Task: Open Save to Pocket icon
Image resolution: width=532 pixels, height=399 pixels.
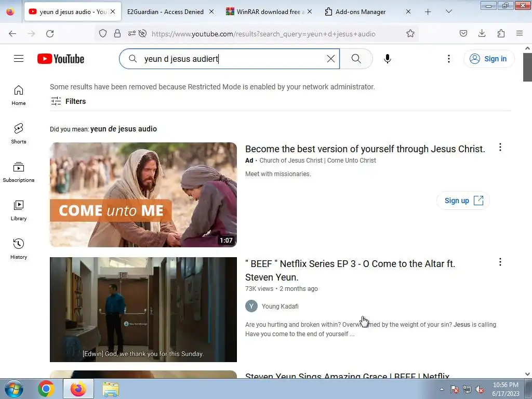Action: pos(463,33)
